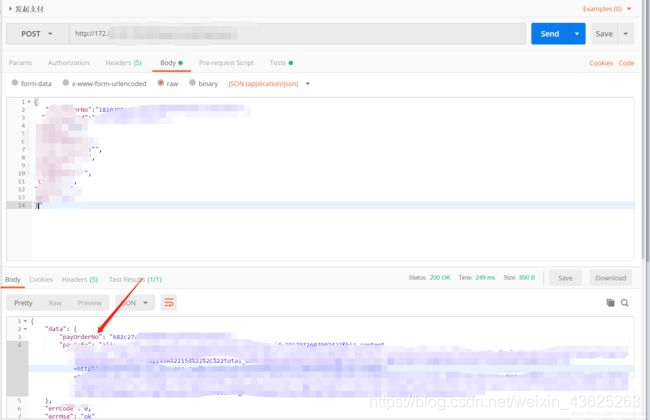This screenshot has height=420, width=650.
Task: Collapse response JSON at line 1 fold arrow
Action: [25, 321]
